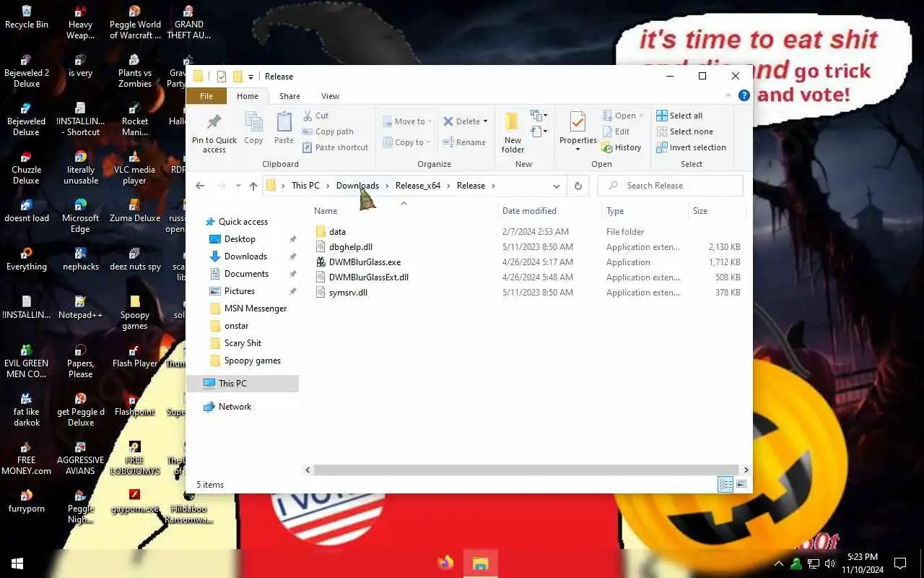Select the data folder

coord(337,232)
